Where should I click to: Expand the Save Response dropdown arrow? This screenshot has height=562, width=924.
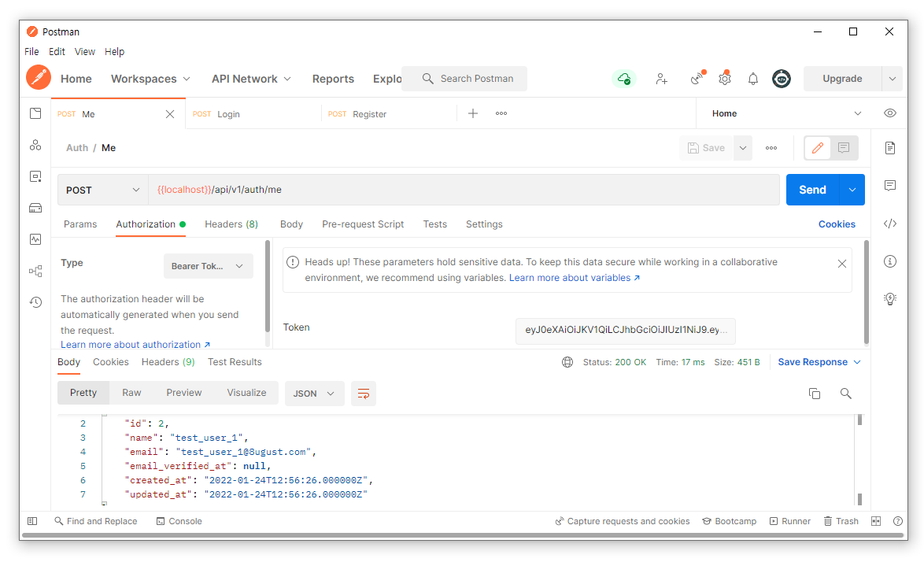pos(857,362)
